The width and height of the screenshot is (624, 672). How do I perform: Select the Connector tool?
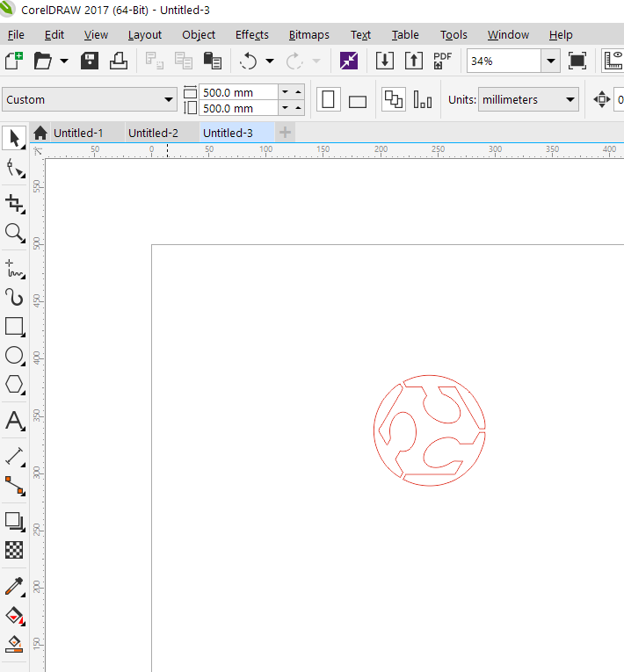tap(15, 486)
